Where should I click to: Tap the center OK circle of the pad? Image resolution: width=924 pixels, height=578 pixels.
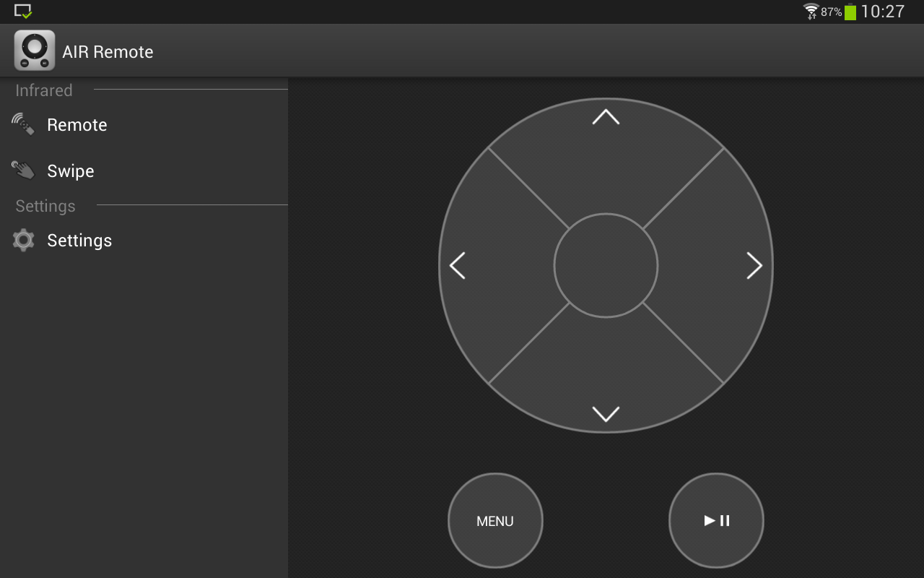click(x=606, y=266)
